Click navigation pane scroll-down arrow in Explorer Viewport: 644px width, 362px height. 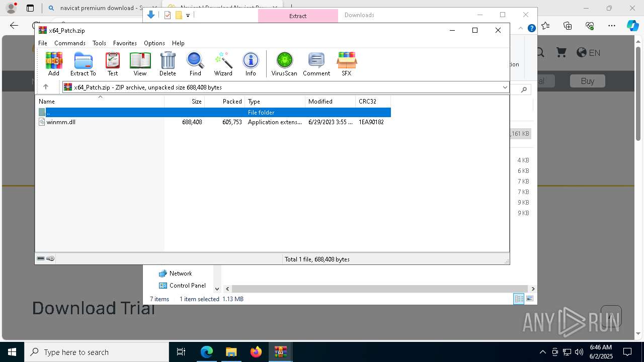(217, 289)
